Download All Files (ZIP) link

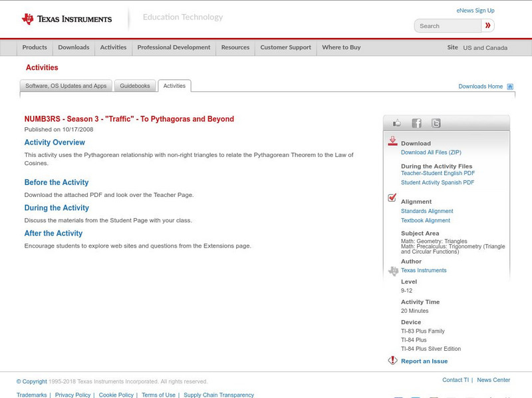[431, 152]
